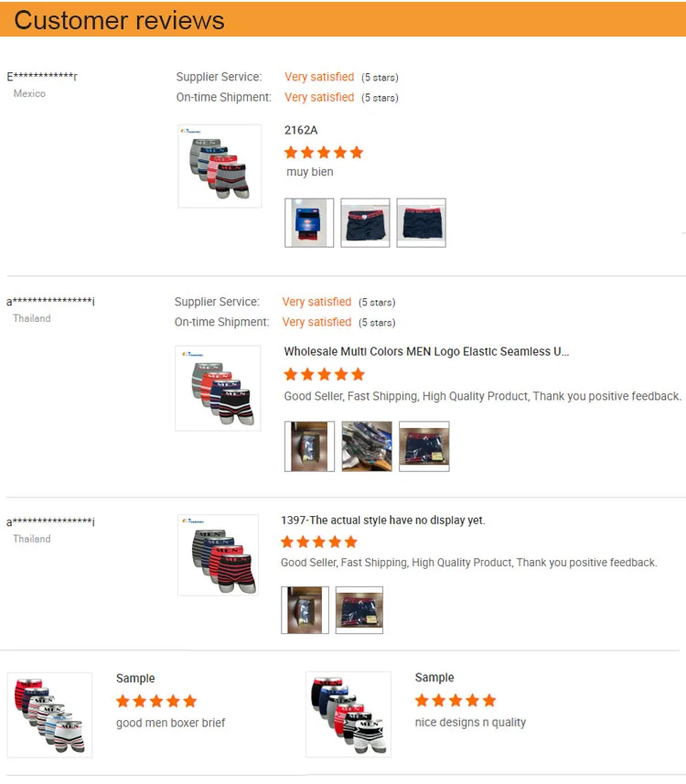Open the 1397 striped boxers product image
Screen dimensions: 686x784
coord(218,555)
